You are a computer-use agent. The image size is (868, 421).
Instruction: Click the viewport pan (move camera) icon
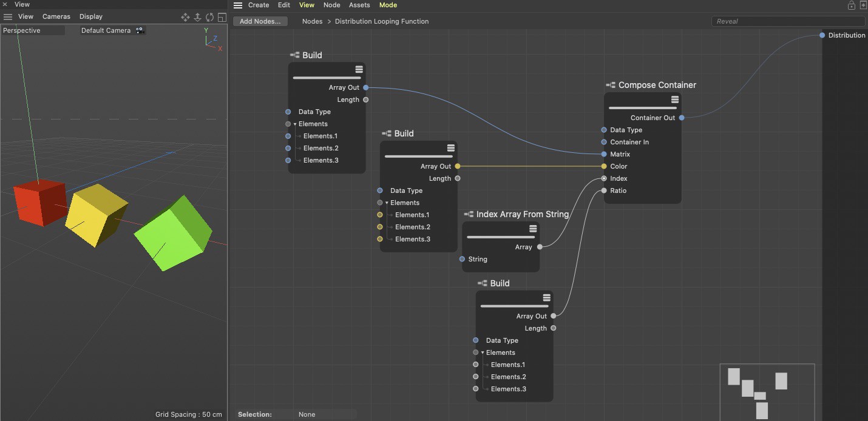(x=186, y=17)
